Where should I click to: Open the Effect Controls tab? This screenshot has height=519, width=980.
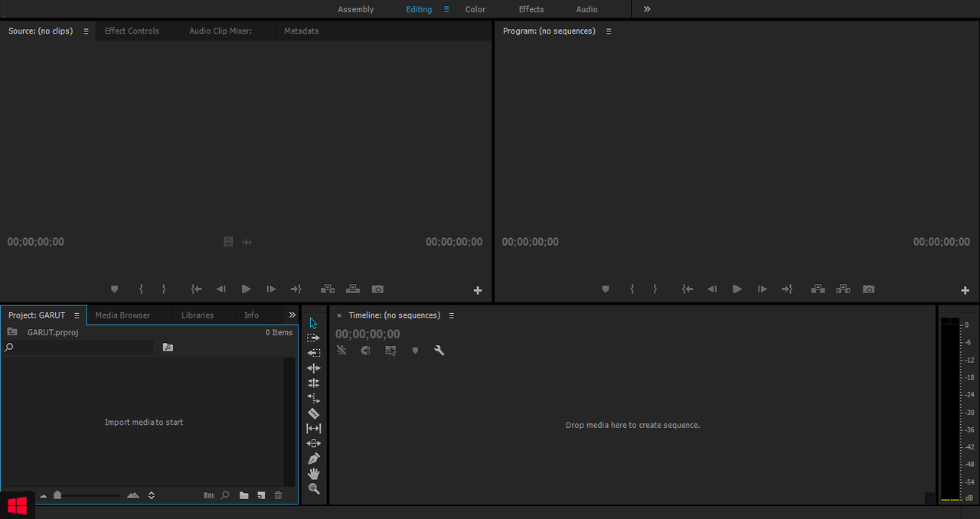(x=132, y=31)
